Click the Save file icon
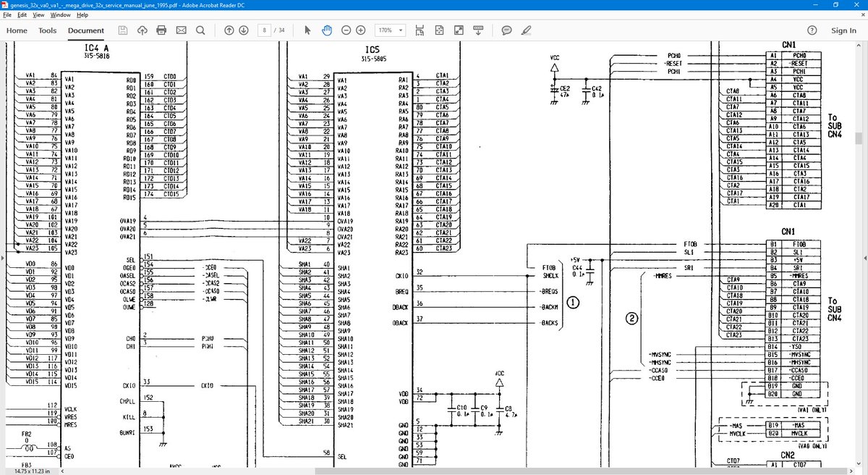The image size is (868, 475). pos(123,30)
